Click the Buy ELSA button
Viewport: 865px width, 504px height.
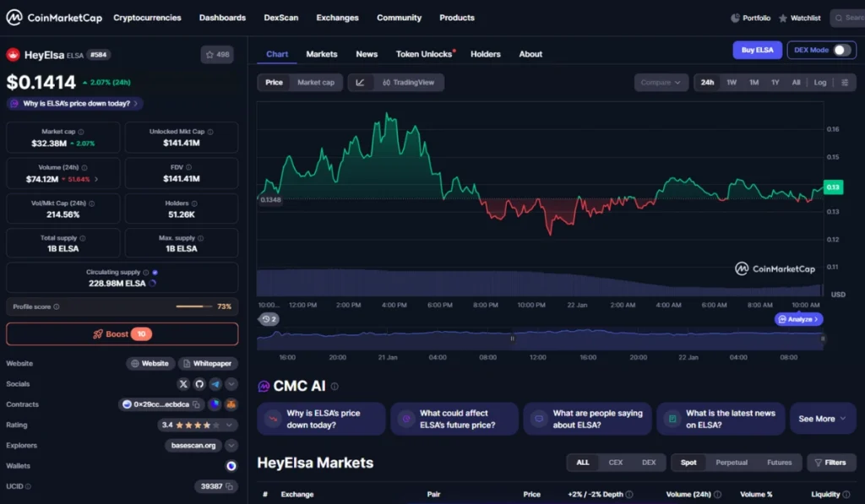pos(758,50)
